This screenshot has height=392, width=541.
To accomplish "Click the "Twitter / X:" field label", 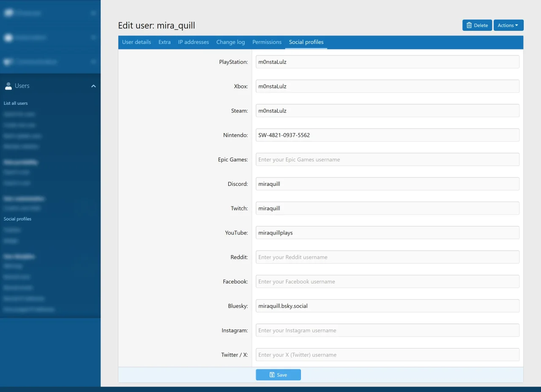I will pyautogui.click(x=235, y=355).
